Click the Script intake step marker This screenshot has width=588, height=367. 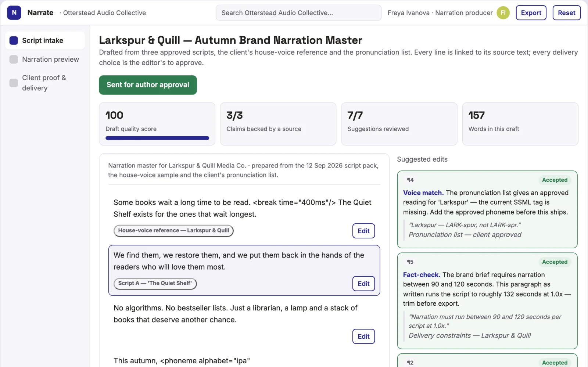(x=14, y=40)
